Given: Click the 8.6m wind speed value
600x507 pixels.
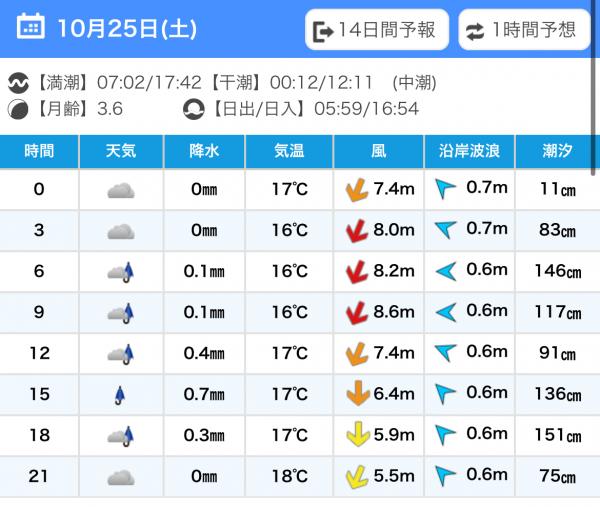Looking at the screenshot, I should pos(392,313).
